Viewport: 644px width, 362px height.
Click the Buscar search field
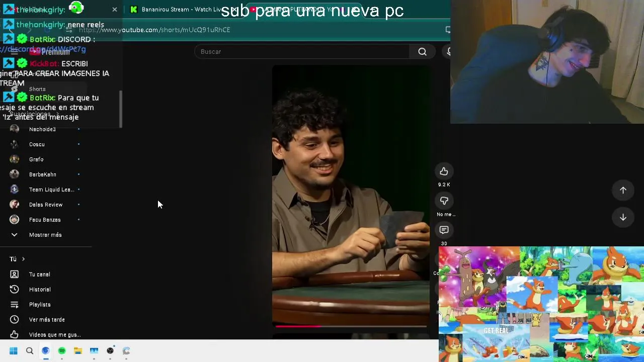click(x=302, y=51)
